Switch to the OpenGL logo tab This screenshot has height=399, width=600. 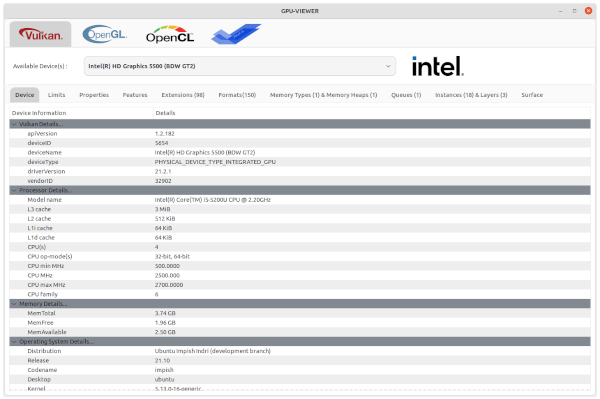tap(104, 34)
